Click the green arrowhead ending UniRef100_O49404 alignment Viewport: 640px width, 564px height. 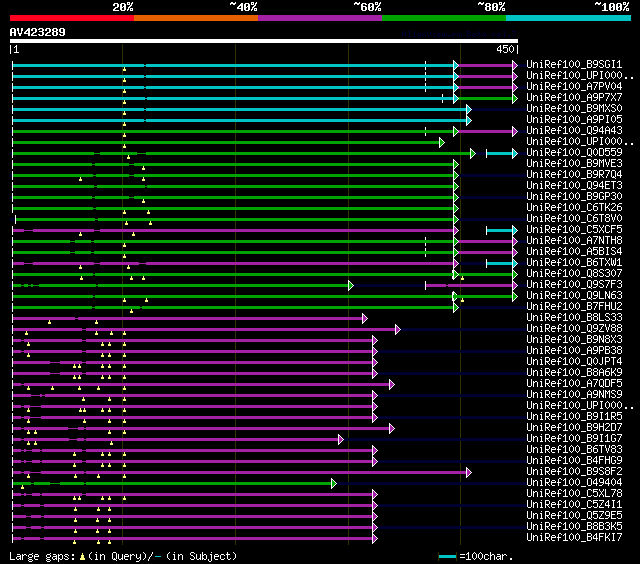tap(334, 484)
